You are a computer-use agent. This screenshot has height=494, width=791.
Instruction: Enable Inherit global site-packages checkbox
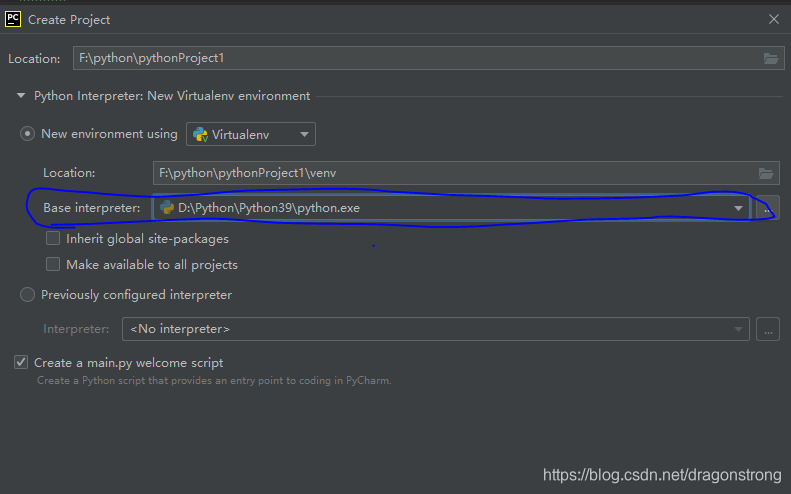point(53,238)
